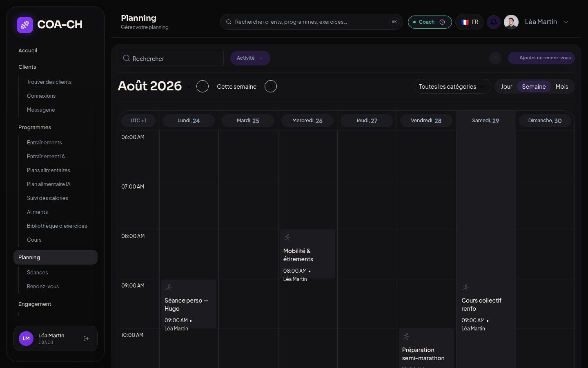This screenshot has width=588, height=368.
Task: Switch calendar to Semaine view
Action: (534, 87)
